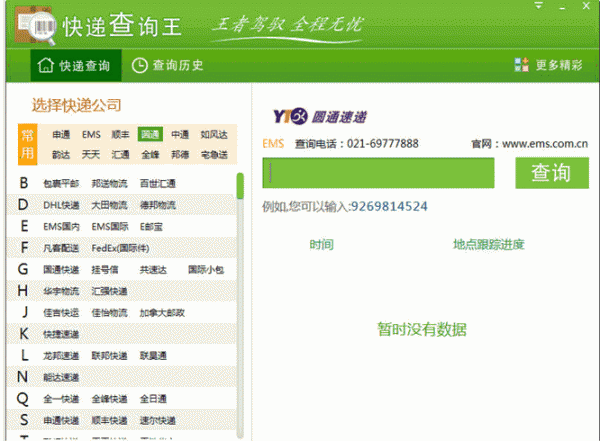This screenshot has height=441, width=600.
Task: Choose E邮宝 in row E
Action: pyautogui.click(x=151, y=227)
